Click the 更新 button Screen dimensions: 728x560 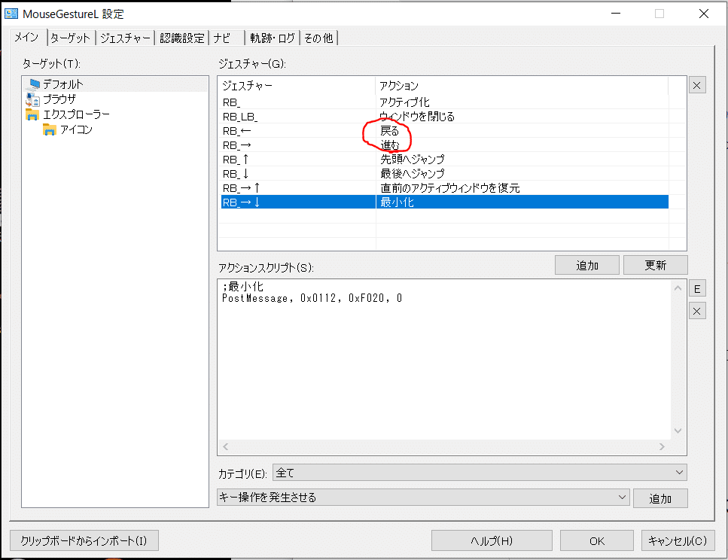(x=655, y=265)
